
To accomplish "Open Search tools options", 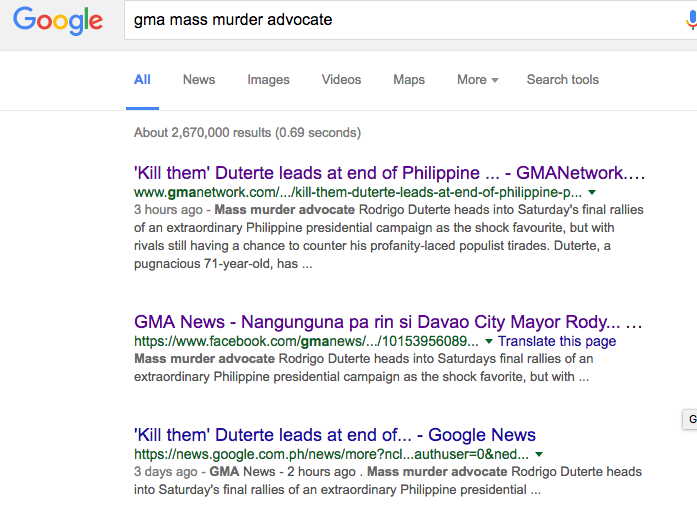I will 563,80.
